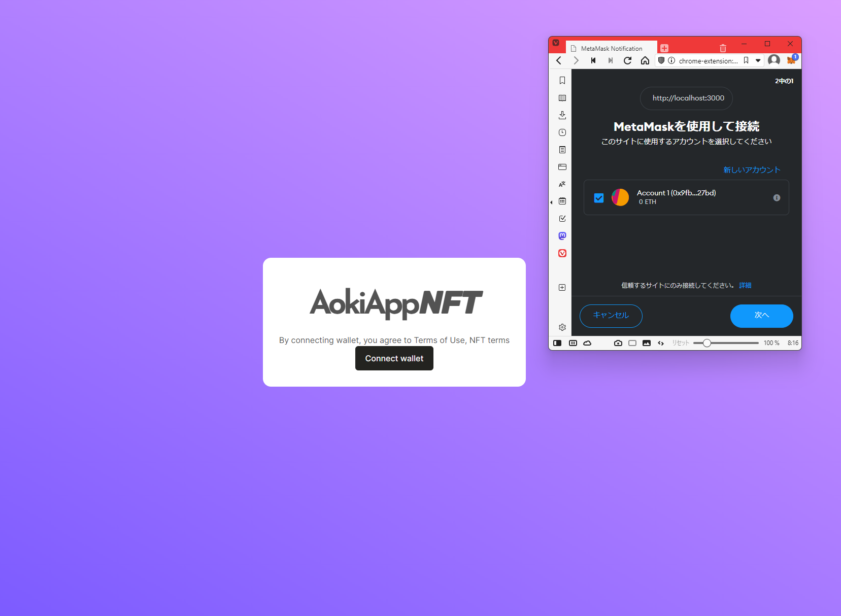841x616 pixels.
Task: Open the Window panel
Action: tap(562, 167)
